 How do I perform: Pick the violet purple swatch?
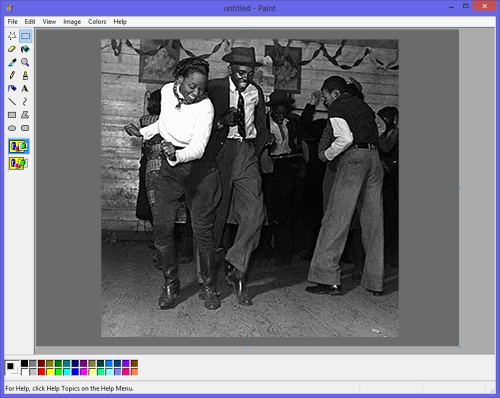[126, 363]
